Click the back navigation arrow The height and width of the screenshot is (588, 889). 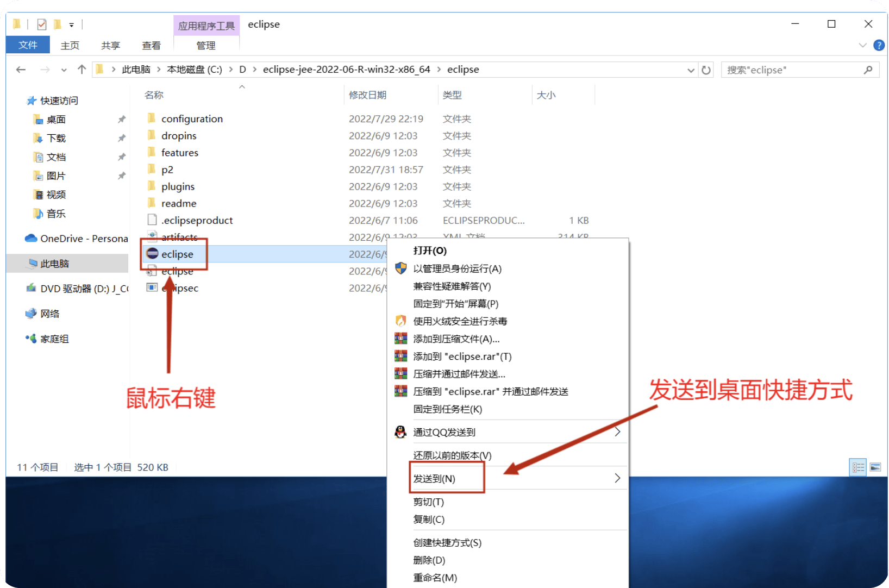[x=21, y=70]
